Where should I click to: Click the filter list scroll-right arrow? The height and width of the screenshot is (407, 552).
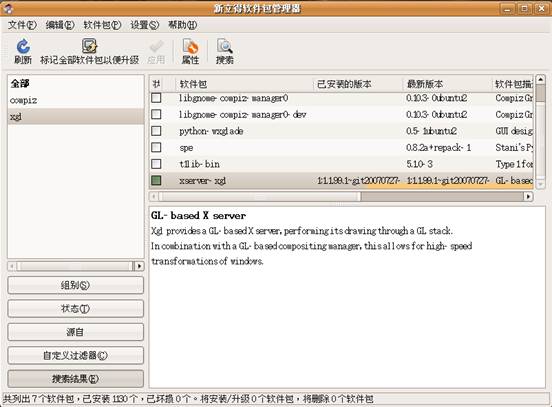pos(139,266)
